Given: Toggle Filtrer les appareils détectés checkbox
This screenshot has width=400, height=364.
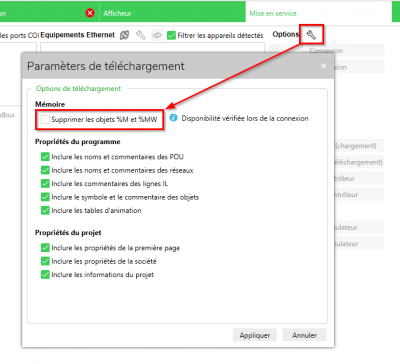Looking at the screenshot, I should pyautogui.click(x=171, y=35).
